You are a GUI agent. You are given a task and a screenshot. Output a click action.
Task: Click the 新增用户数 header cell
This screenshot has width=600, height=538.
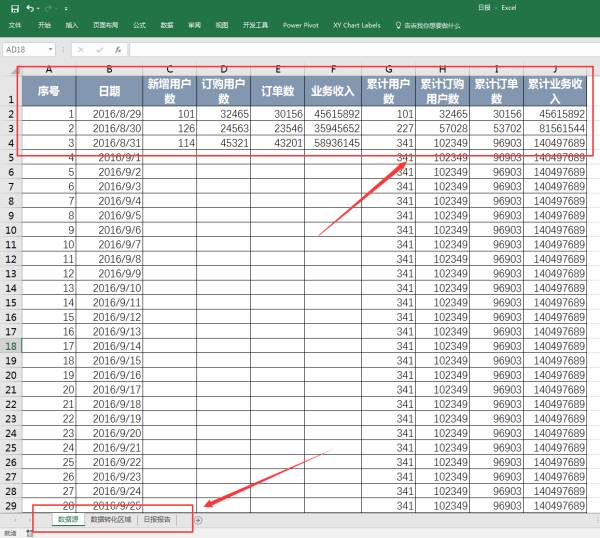170,91
